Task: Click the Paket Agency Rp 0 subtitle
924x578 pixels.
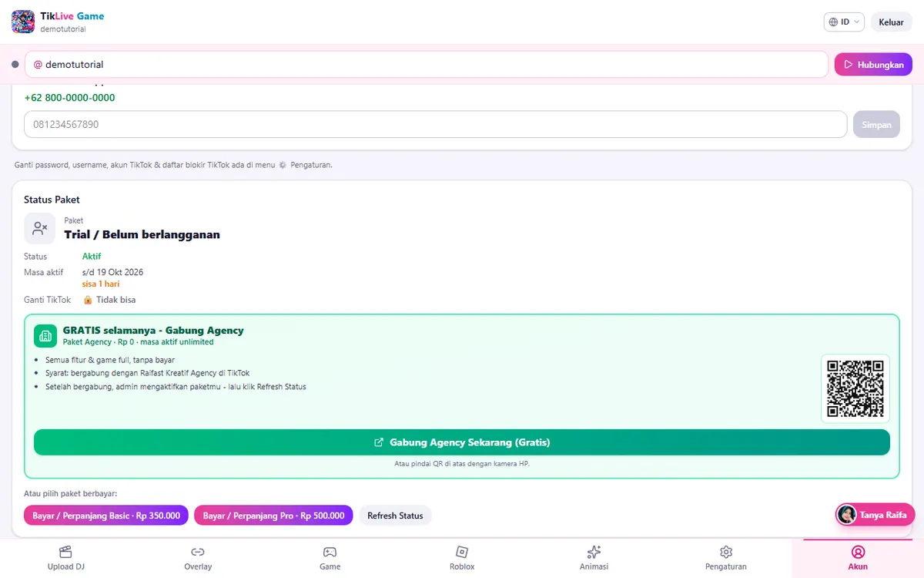Action: pos(139,341)
